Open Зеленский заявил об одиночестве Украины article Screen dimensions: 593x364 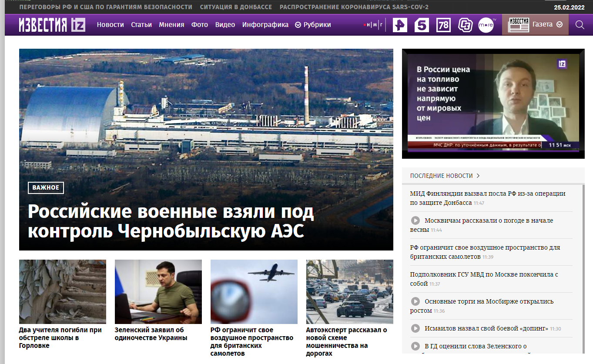(151, 334)
